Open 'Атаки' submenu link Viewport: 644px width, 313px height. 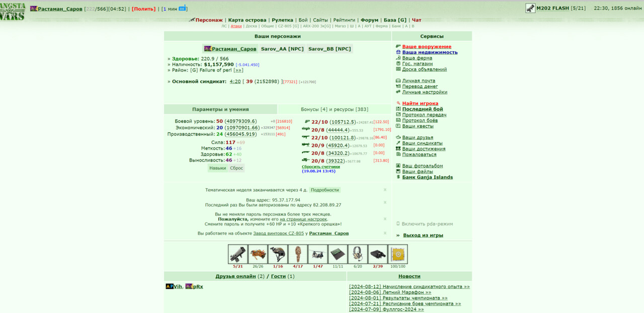236,26
